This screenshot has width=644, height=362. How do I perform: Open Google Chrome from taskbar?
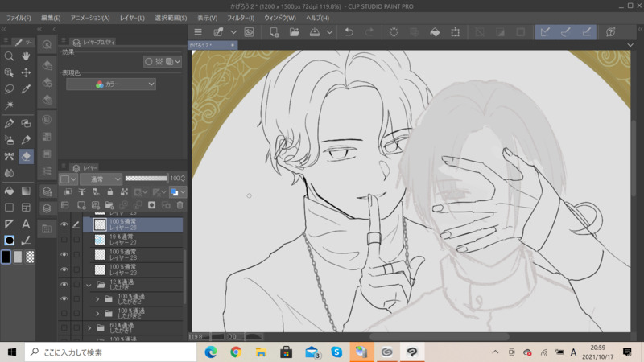point(236,352)
